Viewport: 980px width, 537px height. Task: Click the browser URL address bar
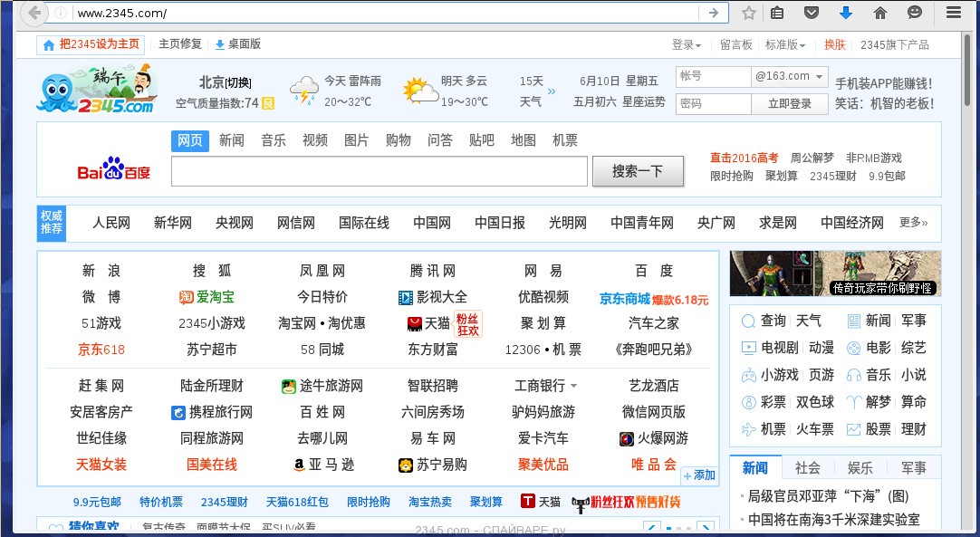click(384, 13)
